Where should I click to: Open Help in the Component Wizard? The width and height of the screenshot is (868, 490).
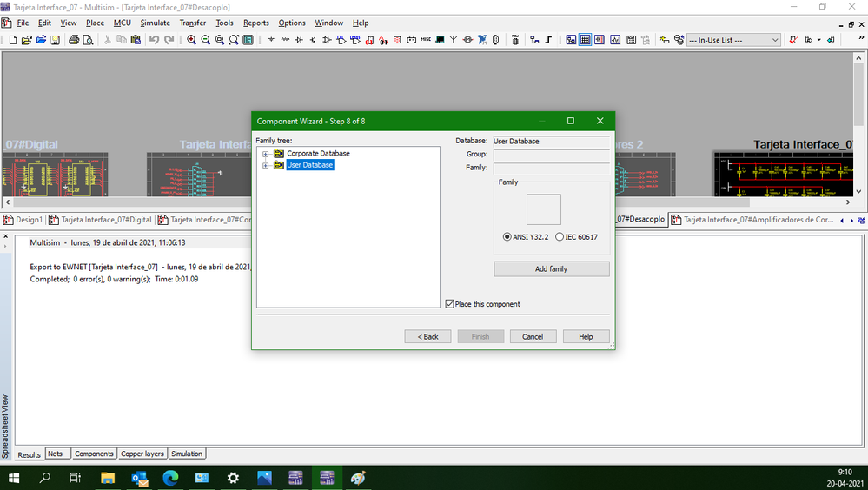586,336
